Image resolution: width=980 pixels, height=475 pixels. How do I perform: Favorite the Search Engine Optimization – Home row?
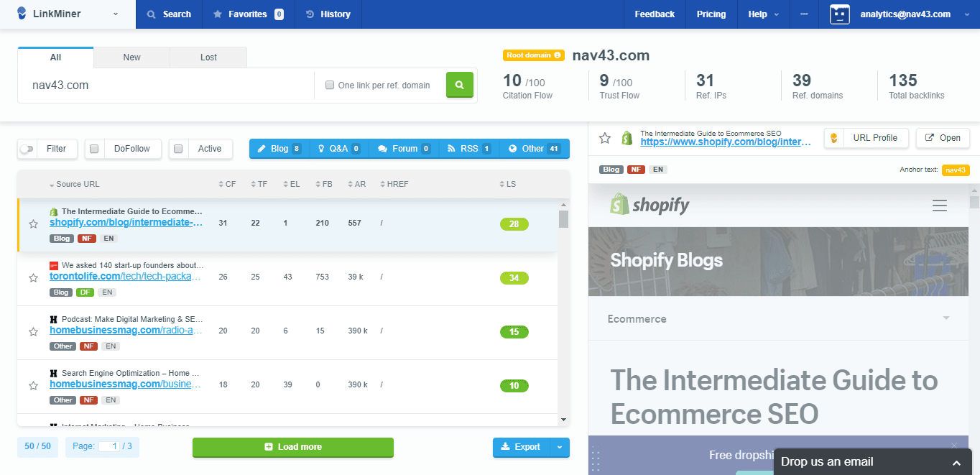(33, 386)
